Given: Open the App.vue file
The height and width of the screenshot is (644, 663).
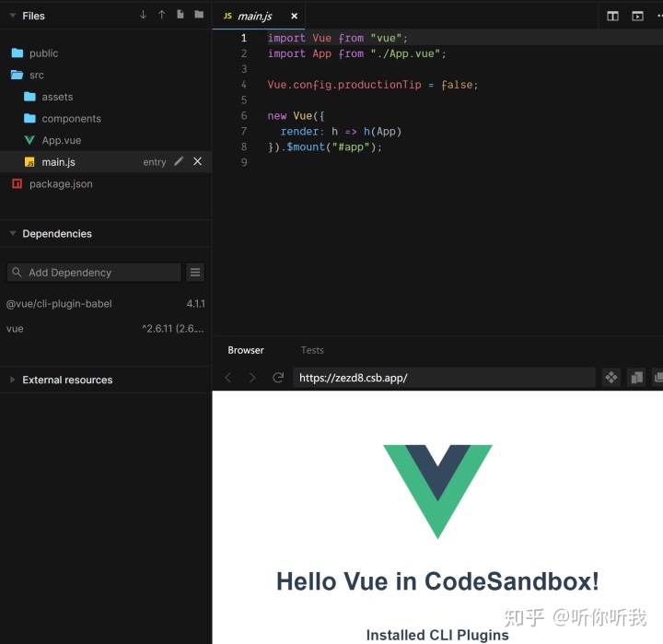Looking at the screenshot, I should coord(62,140).
